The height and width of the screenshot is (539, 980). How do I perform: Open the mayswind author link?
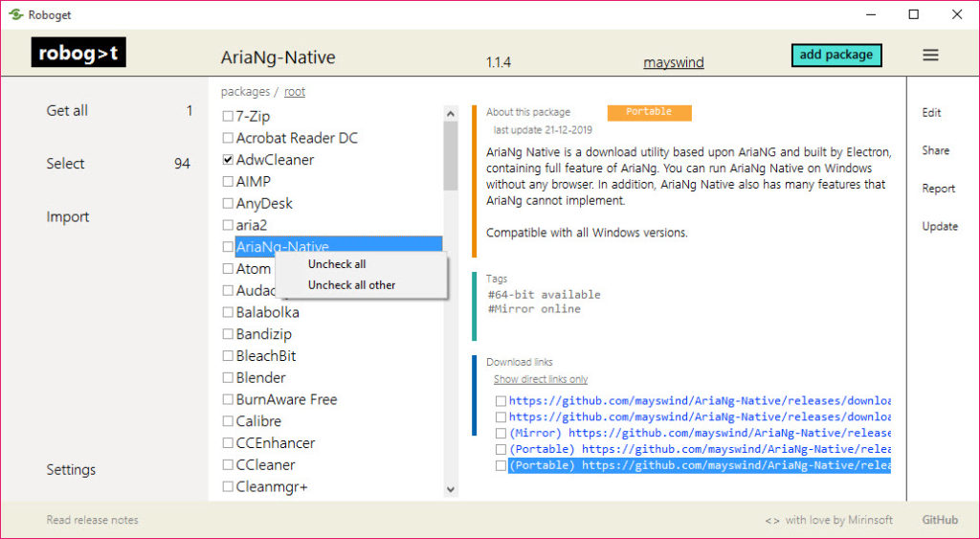(674, 62)
